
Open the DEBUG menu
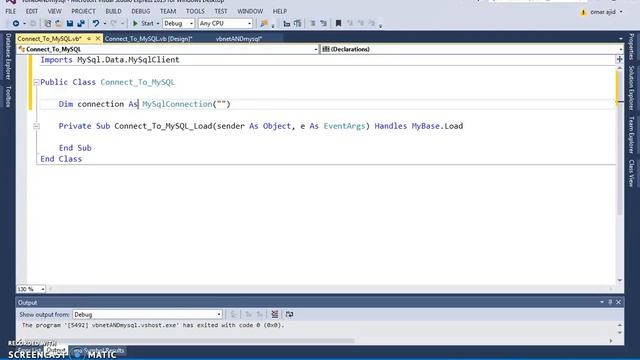(x=141, y=11)
